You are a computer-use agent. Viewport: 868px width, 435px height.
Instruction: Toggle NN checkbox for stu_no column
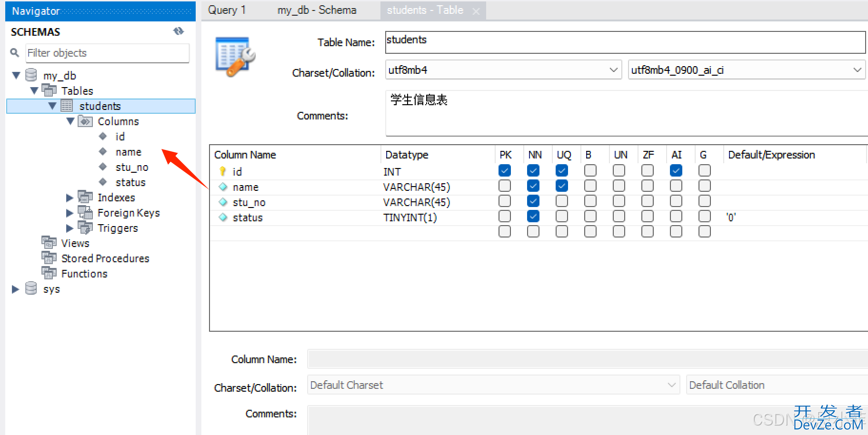[533, 201]
